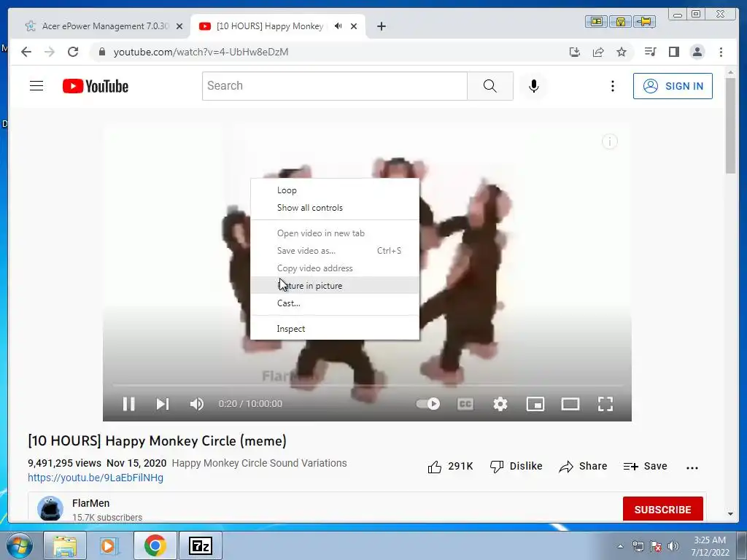Enable the miniplayer
Screen dimensions: 747x560
click(535, 404)
